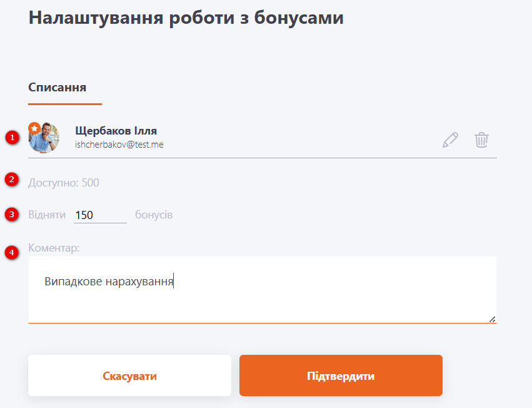Click the name Щербаков Ілля
532x408 pixels.
(116, 131)
